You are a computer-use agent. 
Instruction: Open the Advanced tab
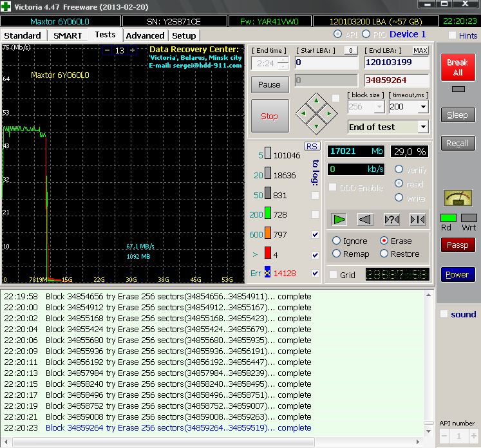coord(145,35)
